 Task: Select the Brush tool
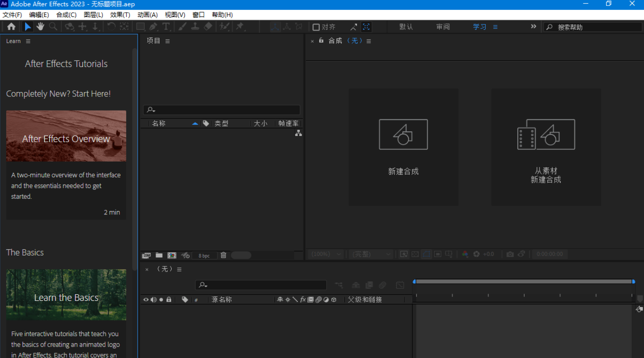point(182,26)
